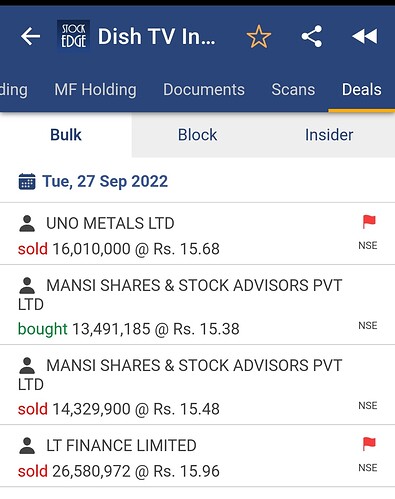Show Insider deals sub-tab
This screenshot has width=395, height=499.
(x=329, y=135)
